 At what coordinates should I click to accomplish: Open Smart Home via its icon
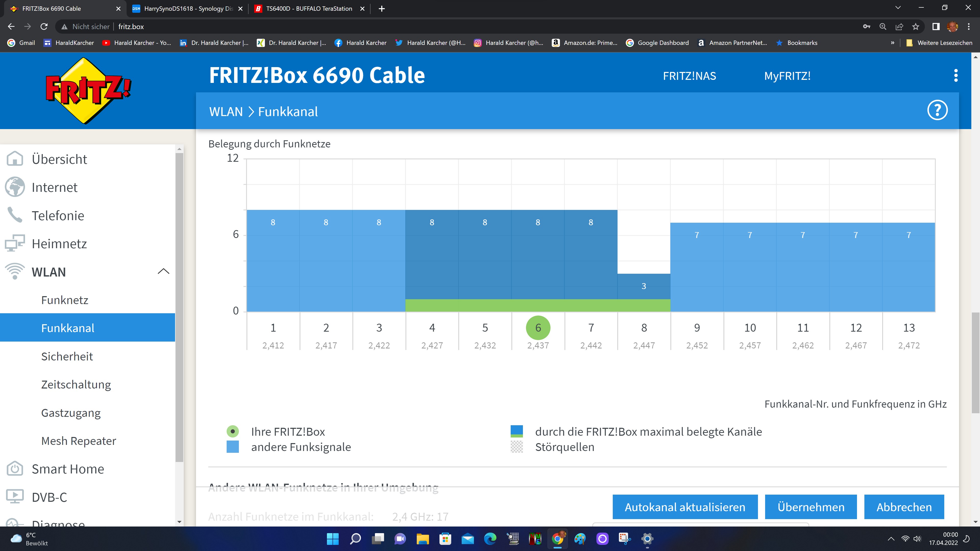click(15, 469)
